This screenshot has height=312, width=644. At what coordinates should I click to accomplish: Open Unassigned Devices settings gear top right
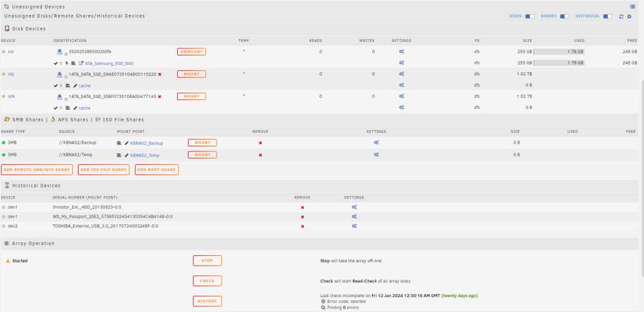(x=629, y=17)
